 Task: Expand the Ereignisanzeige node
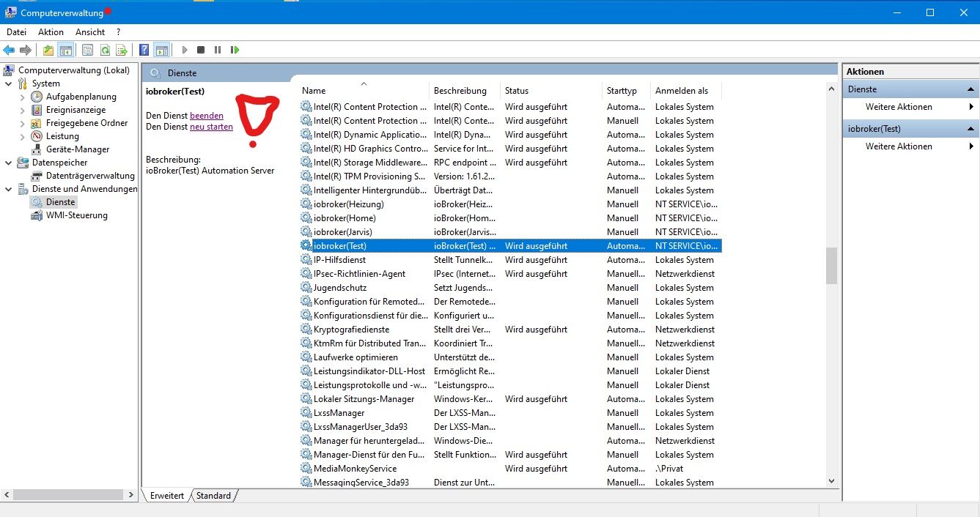22,110
